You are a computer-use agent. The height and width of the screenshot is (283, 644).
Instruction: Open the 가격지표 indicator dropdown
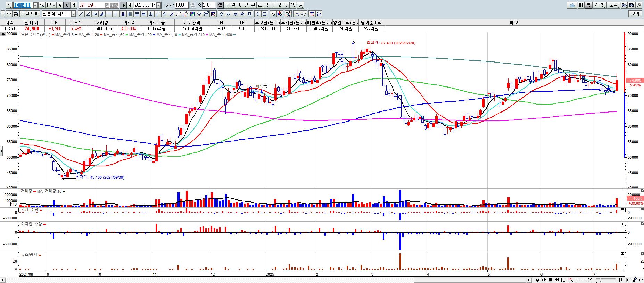point(30,14)
